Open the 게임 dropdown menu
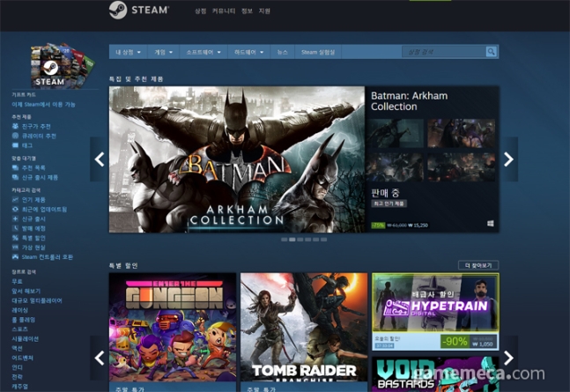Screen dimensions: 570x392 [x=163, y=52]
